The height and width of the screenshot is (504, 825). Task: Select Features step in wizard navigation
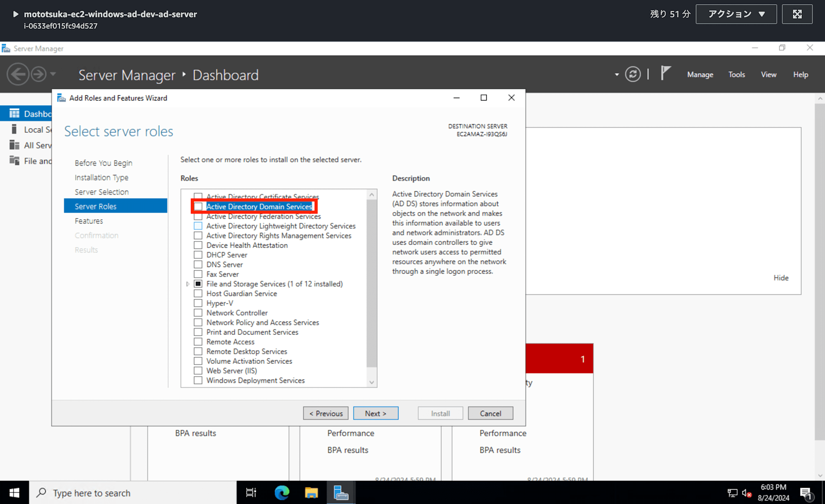coord(88,220)
